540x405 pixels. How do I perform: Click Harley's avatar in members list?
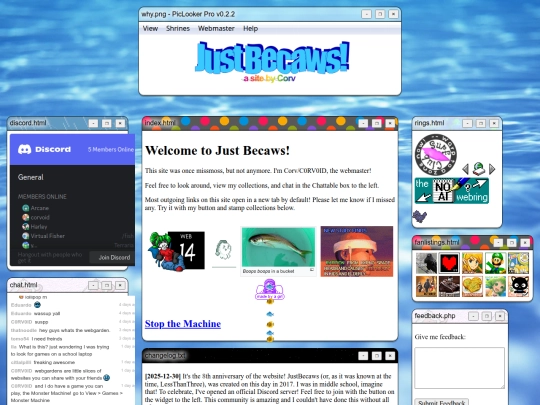tap(25, 227)
